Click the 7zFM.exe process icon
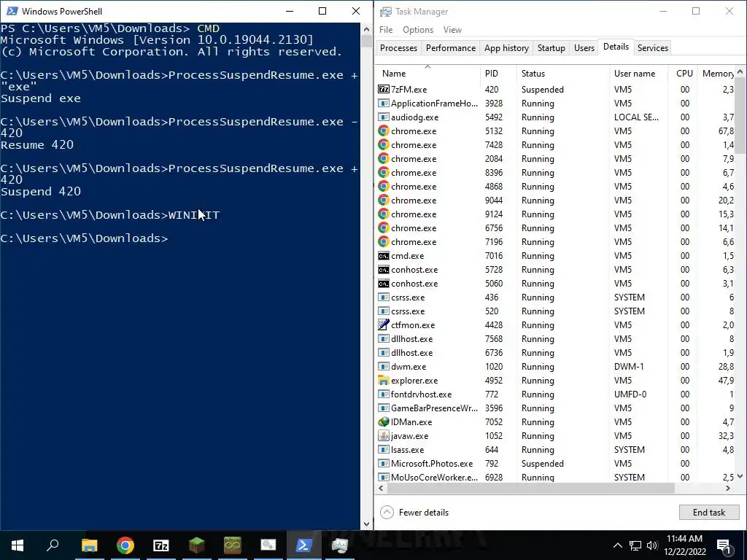Image resolution: width=747 pixels, height=560 pixels. point(384,89)
